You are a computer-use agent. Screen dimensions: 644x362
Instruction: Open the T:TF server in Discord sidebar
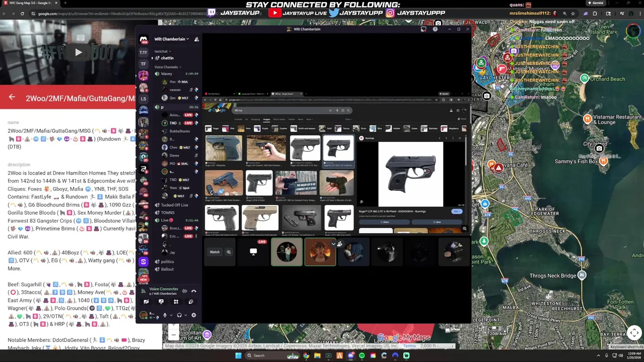tap(143, 52)
